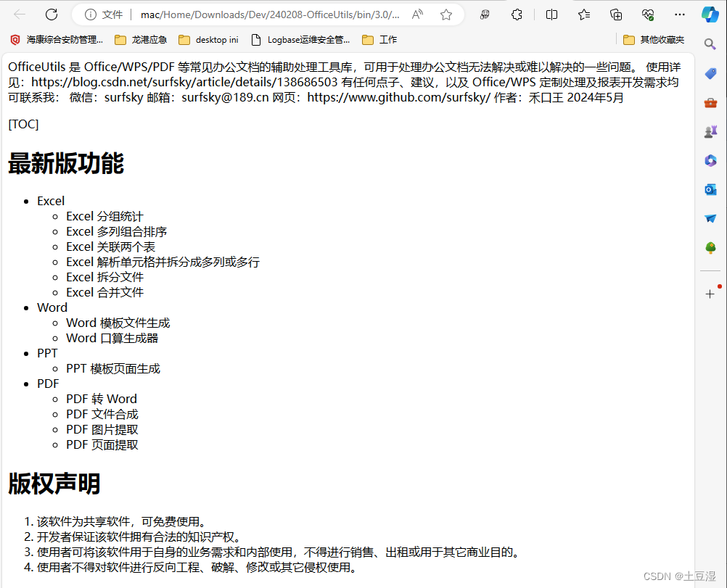Open Collections icon in toolbar
Image resolution: width=727 pixels, height=588 pixels.
pyautogui.click(x=616, y=15)
